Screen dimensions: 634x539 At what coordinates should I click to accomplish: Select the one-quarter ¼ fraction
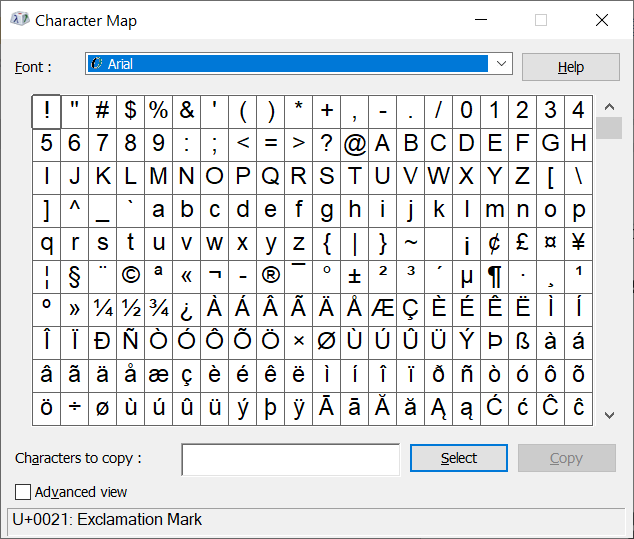tap(102, 310)
